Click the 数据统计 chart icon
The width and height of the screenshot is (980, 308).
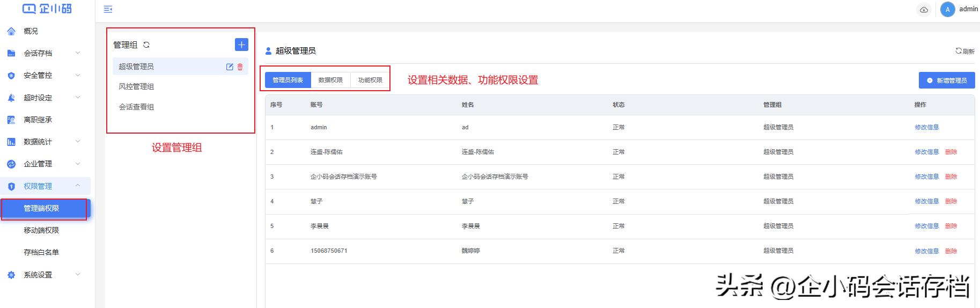(11, 142)
